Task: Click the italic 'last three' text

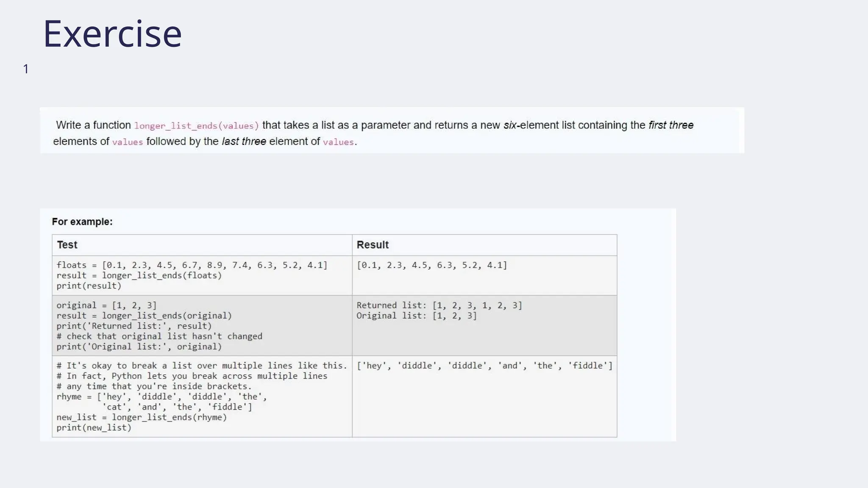Action: [x=244, y=141]
